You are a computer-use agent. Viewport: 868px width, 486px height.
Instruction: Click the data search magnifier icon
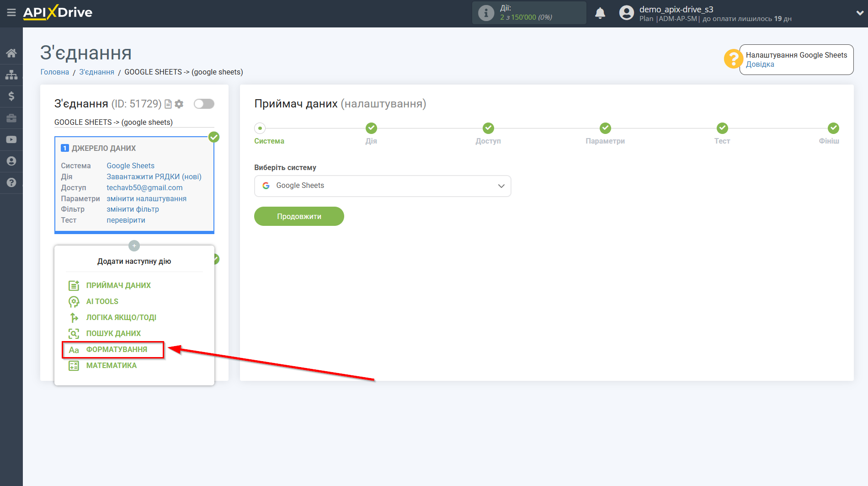pyautogui.click(x=74, y=334)
